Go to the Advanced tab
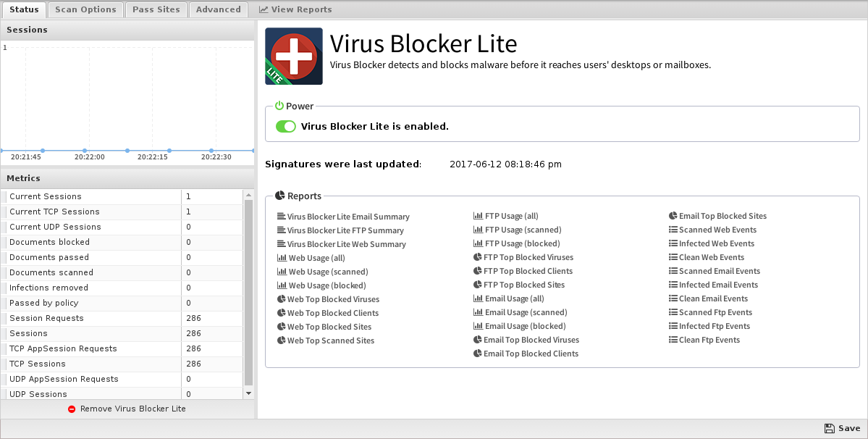Screen dimensions: 868x439 218,9
